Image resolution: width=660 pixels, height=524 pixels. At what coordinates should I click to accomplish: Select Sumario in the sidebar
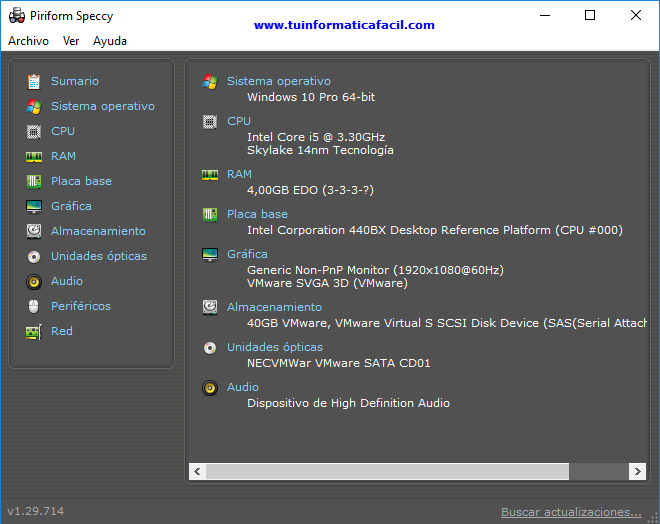click(x=75, y=81)
